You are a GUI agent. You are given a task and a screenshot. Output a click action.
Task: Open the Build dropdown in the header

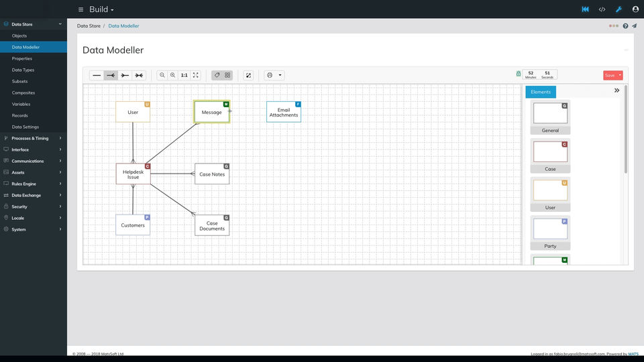[x=101, y=9]
